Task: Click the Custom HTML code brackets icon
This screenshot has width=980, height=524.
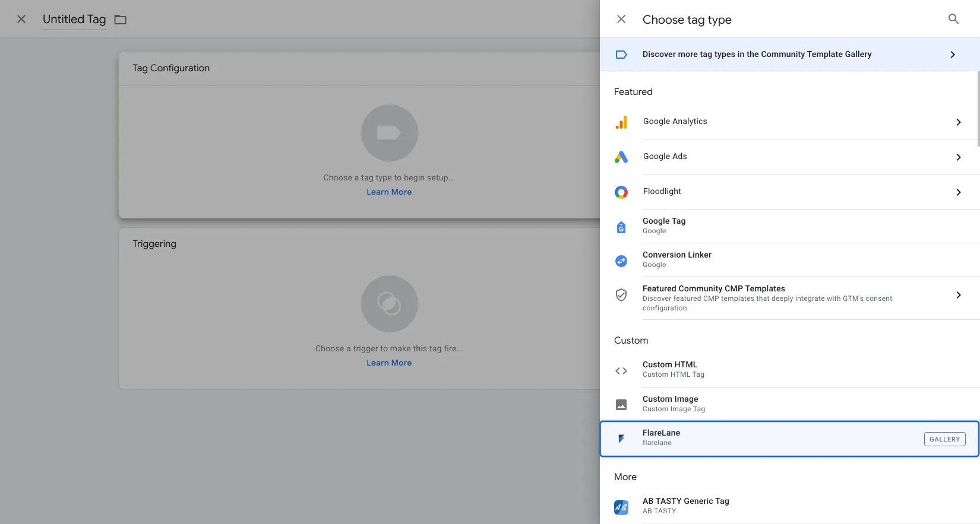Action: click(x=621, y=371)
